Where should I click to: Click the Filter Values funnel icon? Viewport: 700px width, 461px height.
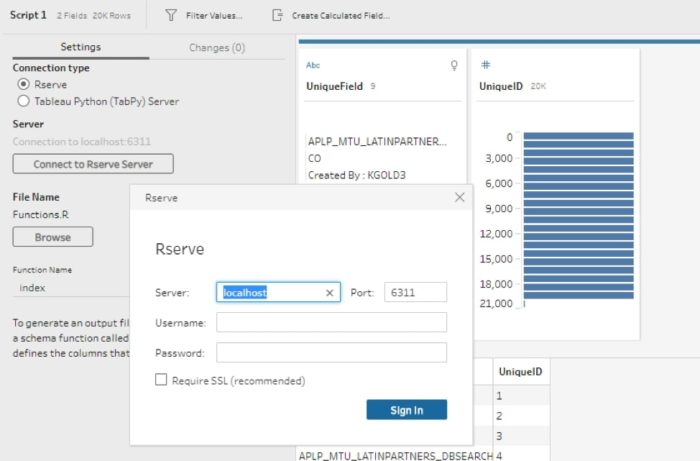pos(170,16)
